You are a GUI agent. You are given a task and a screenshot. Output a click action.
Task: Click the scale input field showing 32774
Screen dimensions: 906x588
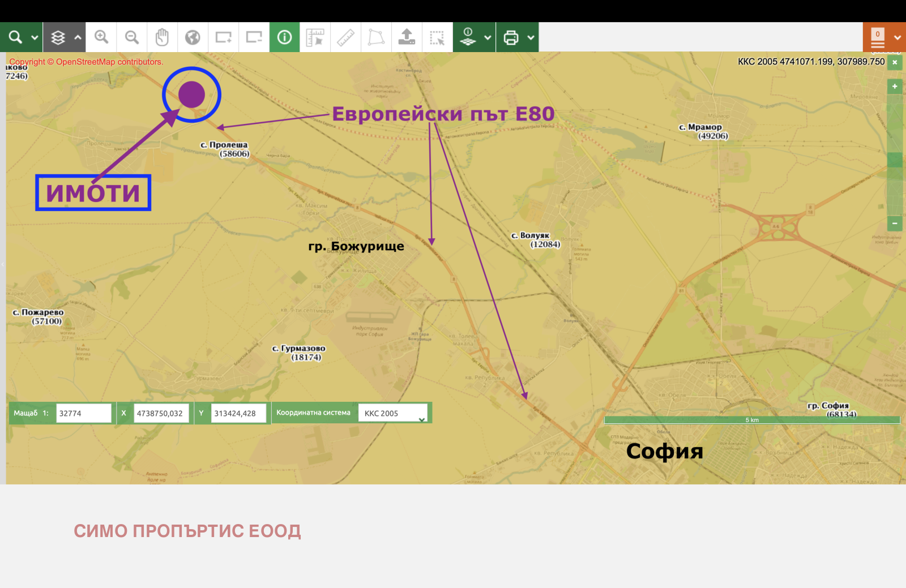84,413
